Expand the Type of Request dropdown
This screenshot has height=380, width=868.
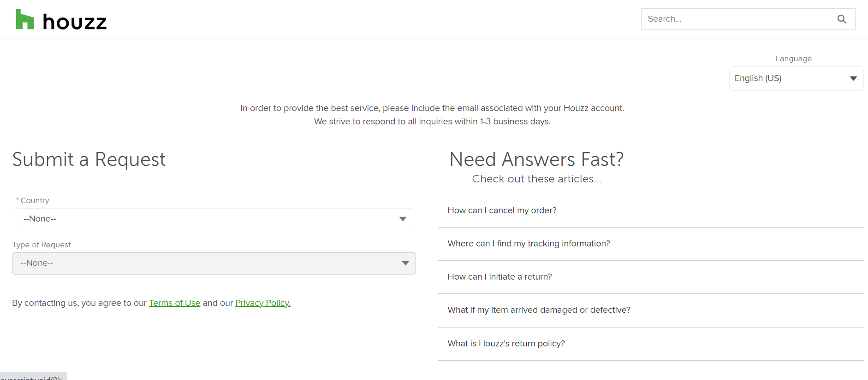click(x=214, y=263)
